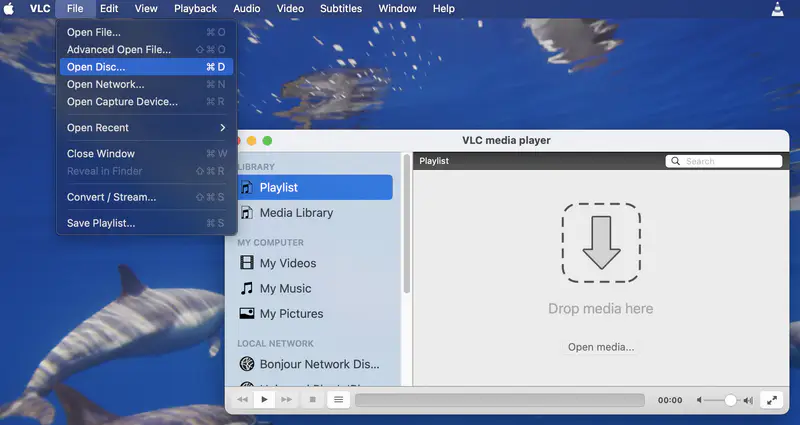Click the volume slider knob

731,400
